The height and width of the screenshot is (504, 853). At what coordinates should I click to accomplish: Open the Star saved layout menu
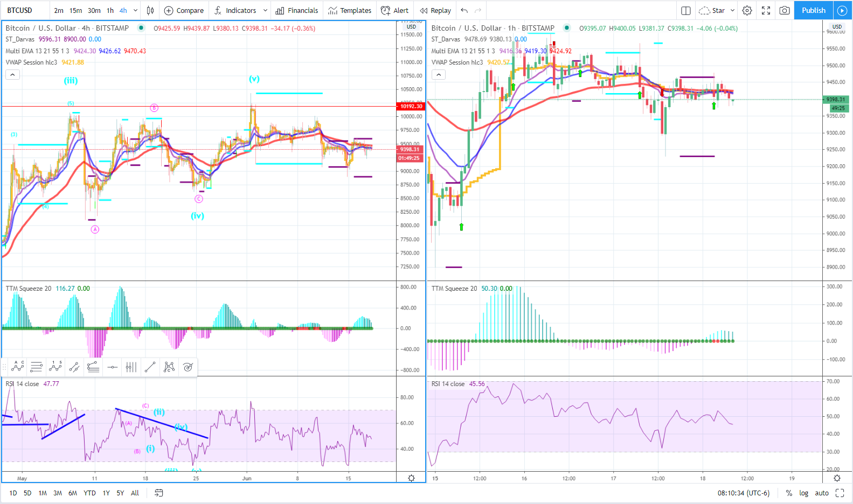(x=717, y=10)
